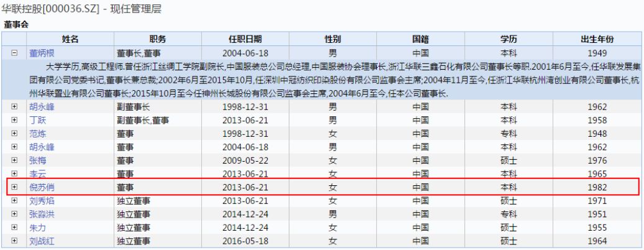The image size is (644, 250).
Task: Select 2004-06-18 date in 董炳根 row
Action: 245,53
